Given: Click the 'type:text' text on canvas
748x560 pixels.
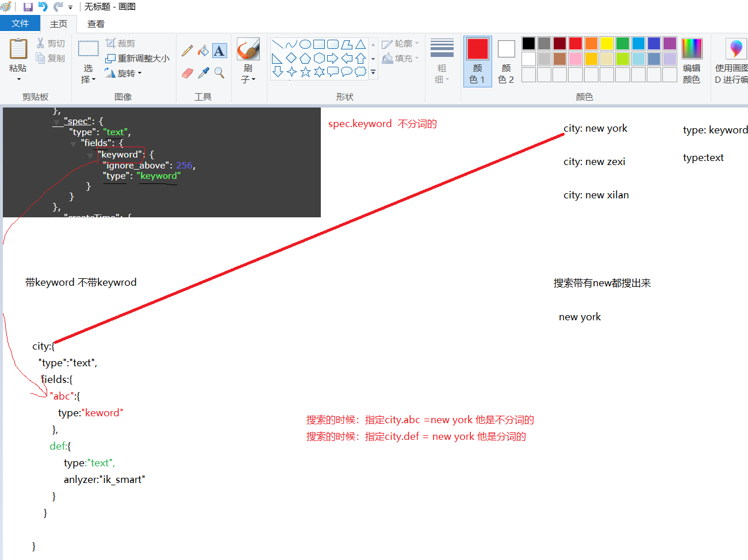Looking at the screenshot, I should (703, 158).
